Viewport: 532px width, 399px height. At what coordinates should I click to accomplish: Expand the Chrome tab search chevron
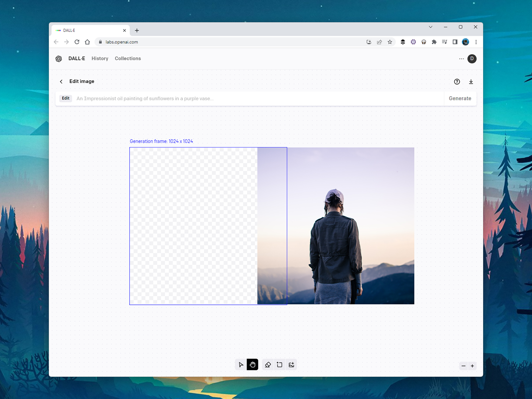(430, 27)
